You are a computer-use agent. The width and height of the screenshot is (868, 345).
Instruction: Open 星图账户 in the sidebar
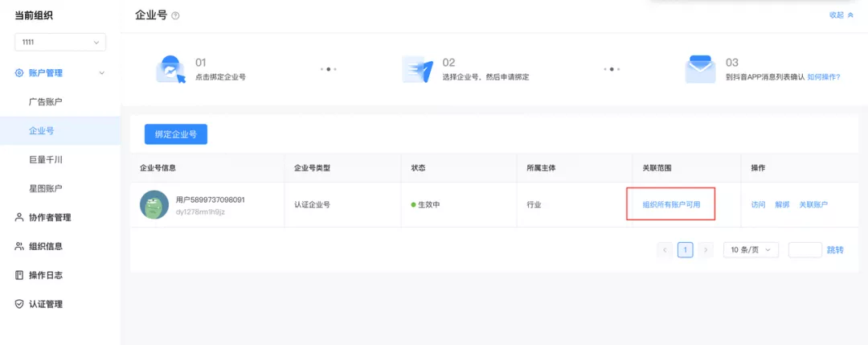(46, 188)
